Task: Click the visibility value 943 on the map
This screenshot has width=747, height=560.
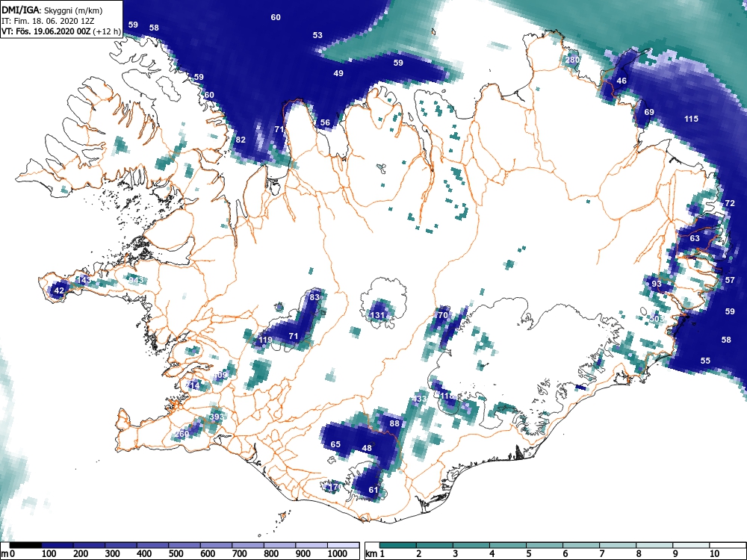Action: [136, 280]
